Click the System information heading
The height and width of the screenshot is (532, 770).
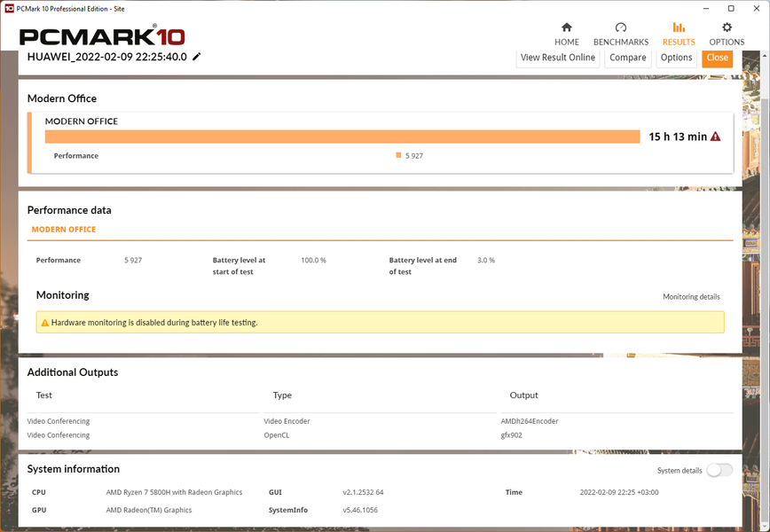point(73,469)
